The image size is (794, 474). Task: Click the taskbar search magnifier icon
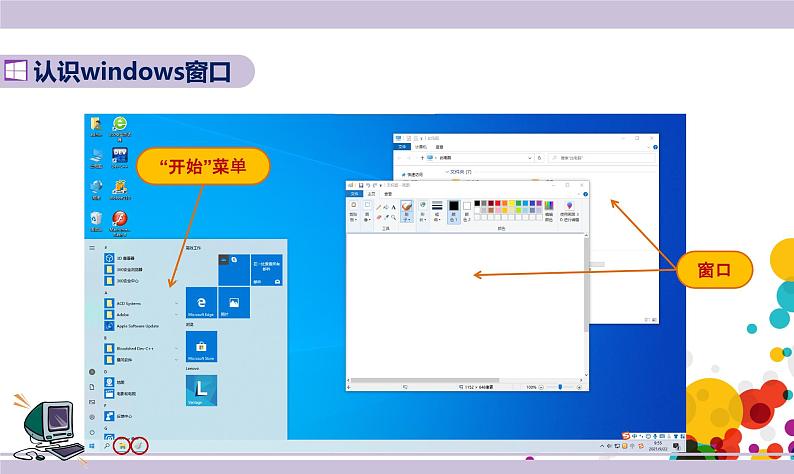click(x=107, y=446)
